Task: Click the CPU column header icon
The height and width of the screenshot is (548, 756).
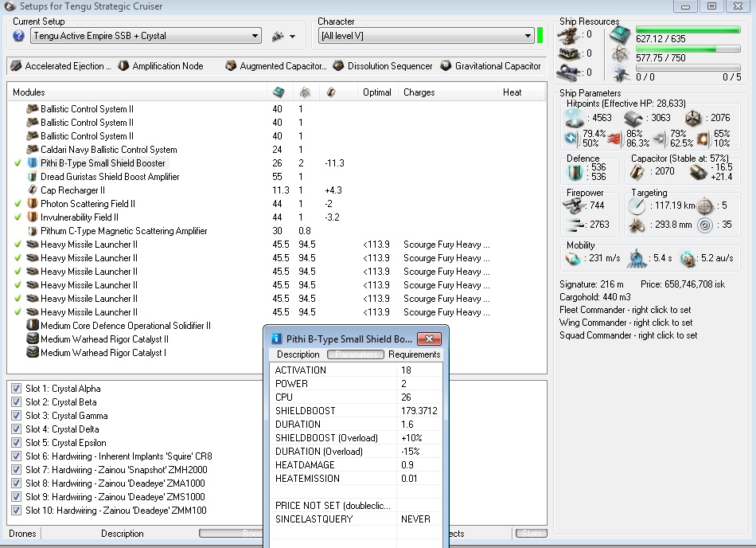Action: point(279,92)
